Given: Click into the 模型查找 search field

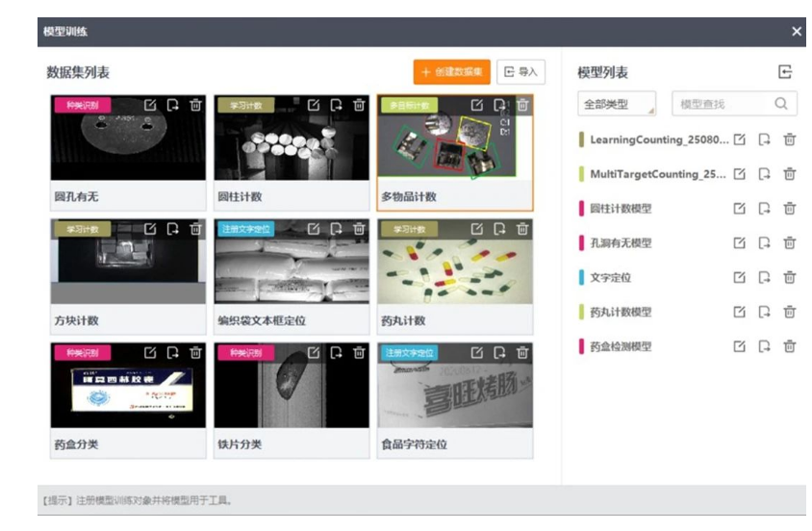Looking at the screenshot, I should click(722, 104).
